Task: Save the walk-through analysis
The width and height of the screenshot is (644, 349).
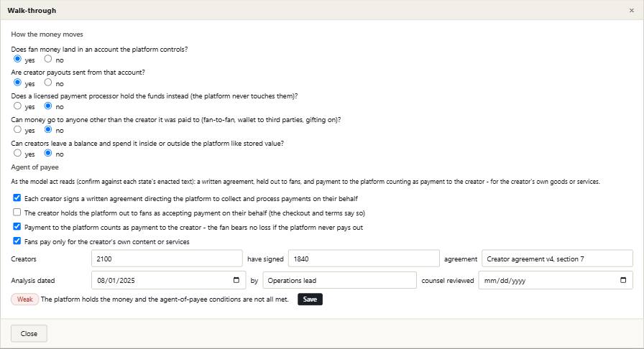Action: point(310,299)
